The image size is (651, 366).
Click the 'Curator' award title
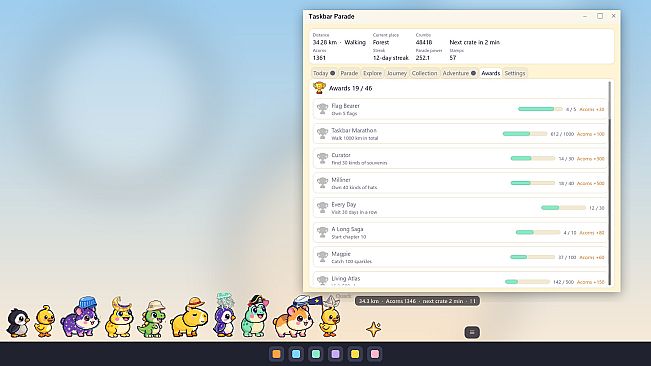pos(341,155)
